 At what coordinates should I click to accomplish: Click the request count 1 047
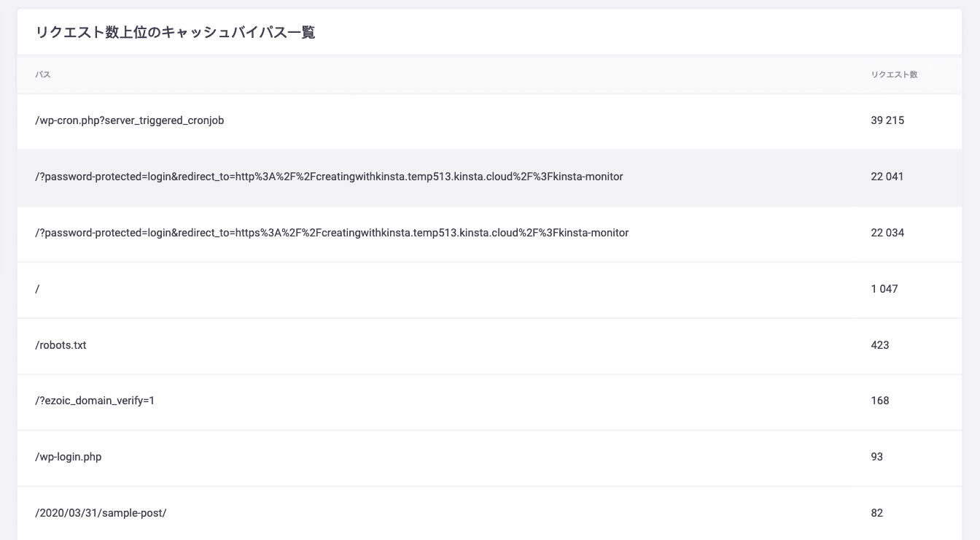[884, 289]
